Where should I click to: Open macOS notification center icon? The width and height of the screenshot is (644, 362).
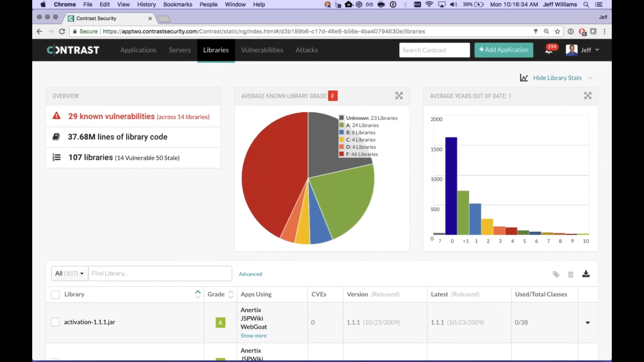[x=599, y=5]
